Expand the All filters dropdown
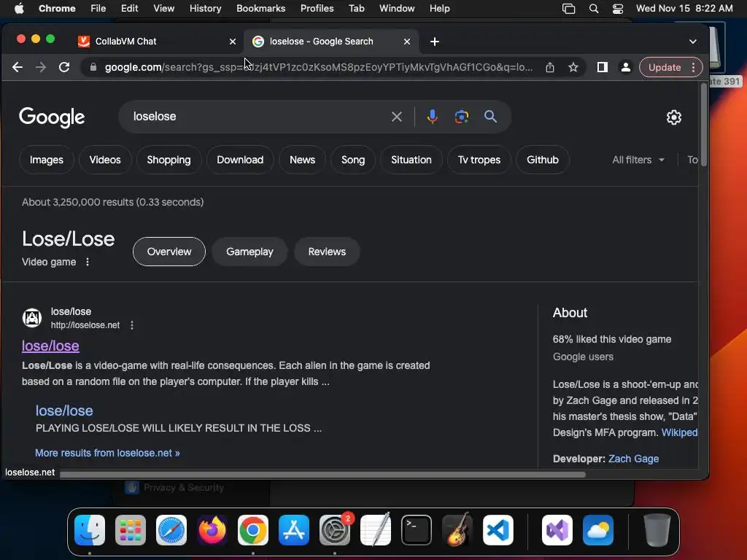The image size is (747, 560). pos(638,160)
